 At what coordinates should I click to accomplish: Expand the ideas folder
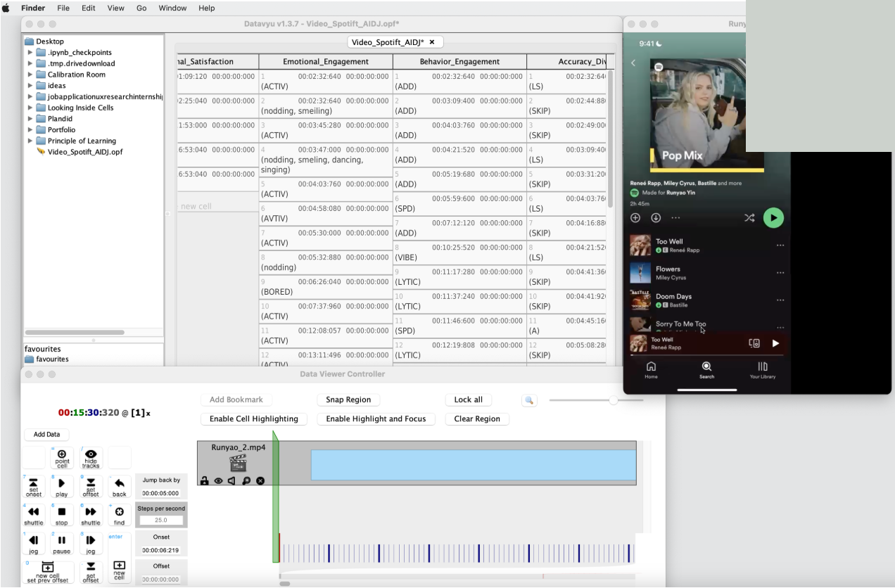coord(30,86)
